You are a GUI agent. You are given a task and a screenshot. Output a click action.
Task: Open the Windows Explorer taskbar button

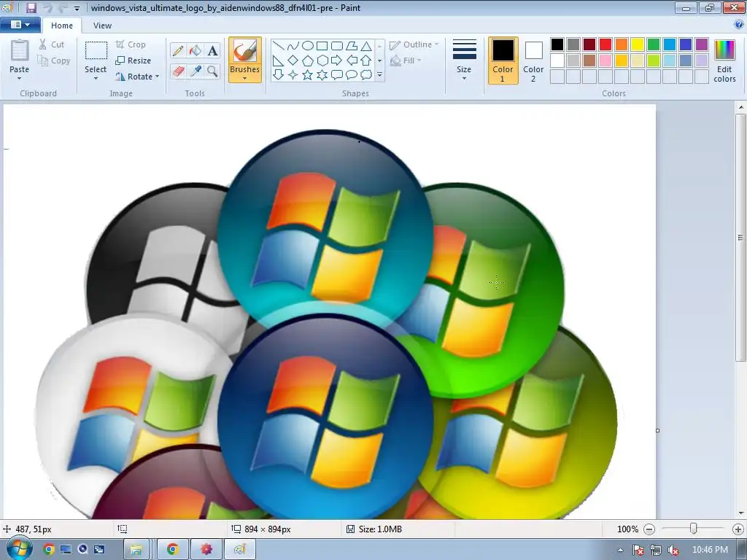[136, 550]
